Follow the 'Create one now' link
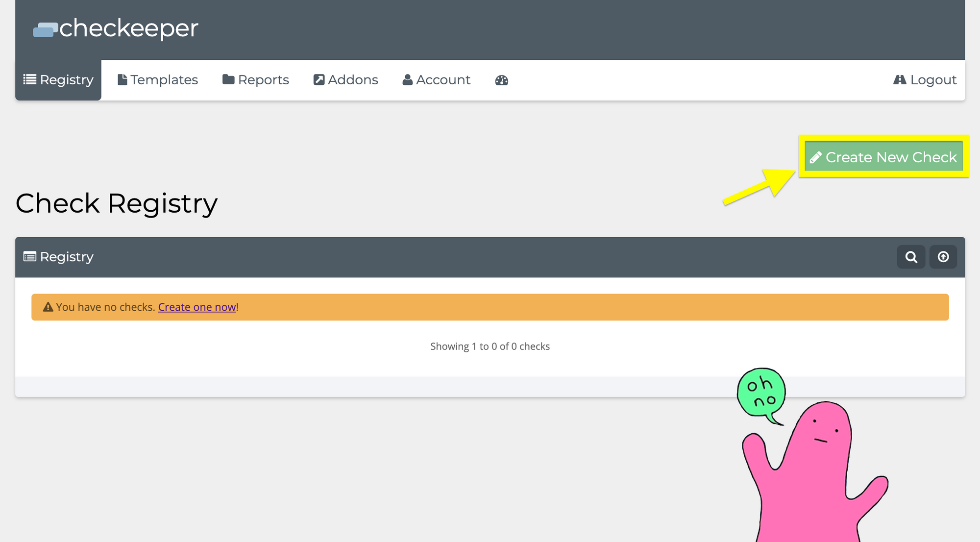This screenshot has width=980, height=542. [x=197, y=307]
